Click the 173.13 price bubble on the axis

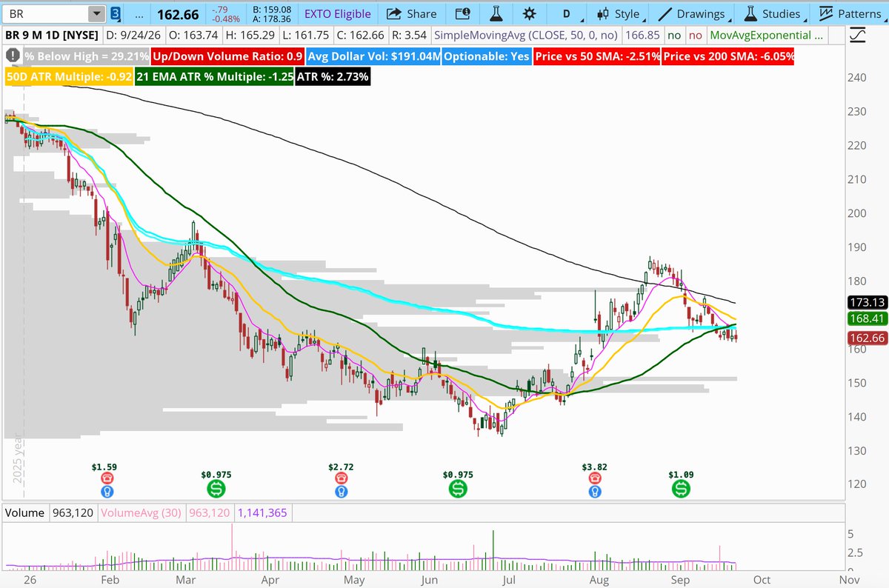click(866, 303)
